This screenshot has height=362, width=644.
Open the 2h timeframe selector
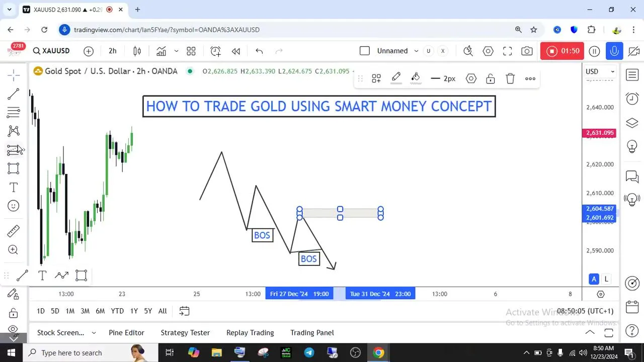click(x=113, y=51)
